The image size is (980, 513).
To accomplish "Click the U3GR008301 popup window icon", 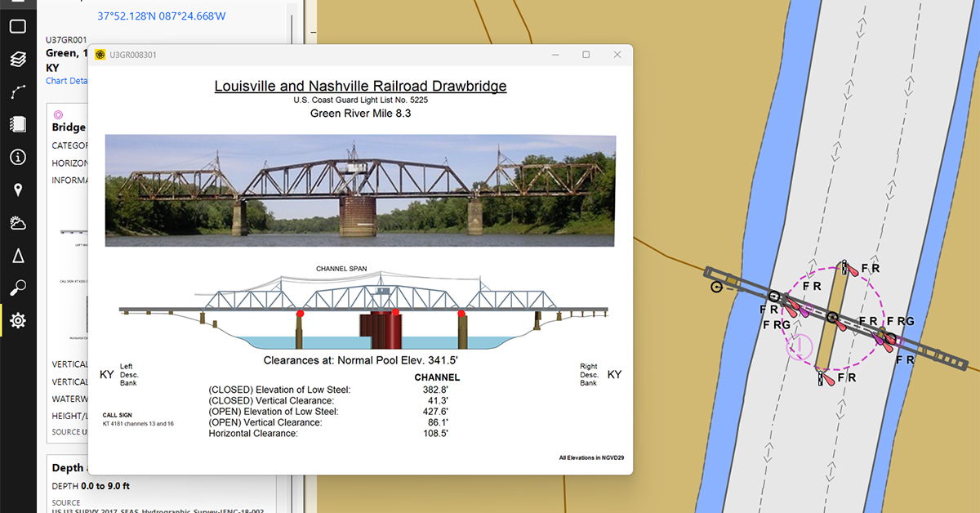I will [x=100, y=55].
